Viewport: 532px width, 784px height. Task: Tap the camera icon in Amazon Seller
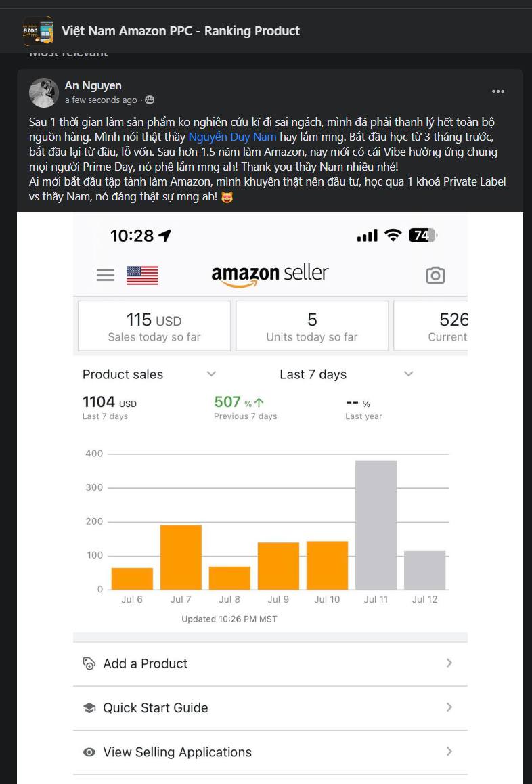click(435, 275)
